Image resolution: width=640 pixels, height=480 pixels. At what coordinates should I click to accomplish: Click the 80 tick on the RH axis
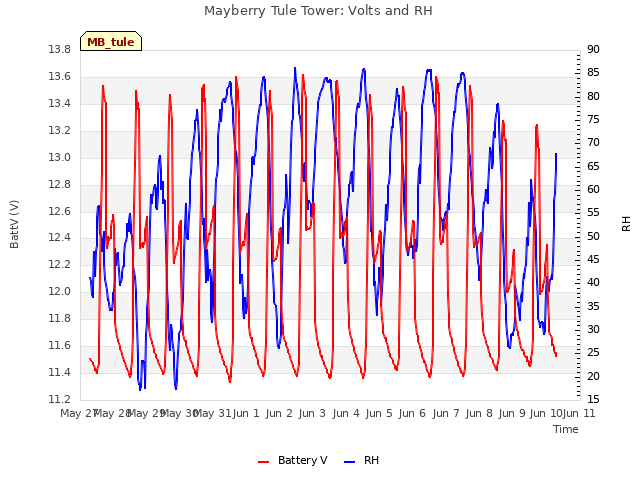[x=593, y=96]
